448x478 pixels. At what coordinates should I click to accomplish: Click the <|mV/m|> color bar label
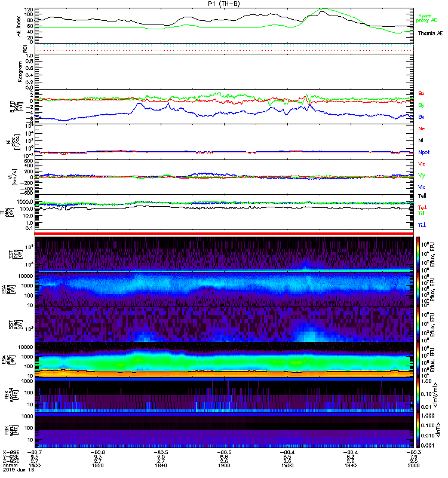click(x=436, y=395)
